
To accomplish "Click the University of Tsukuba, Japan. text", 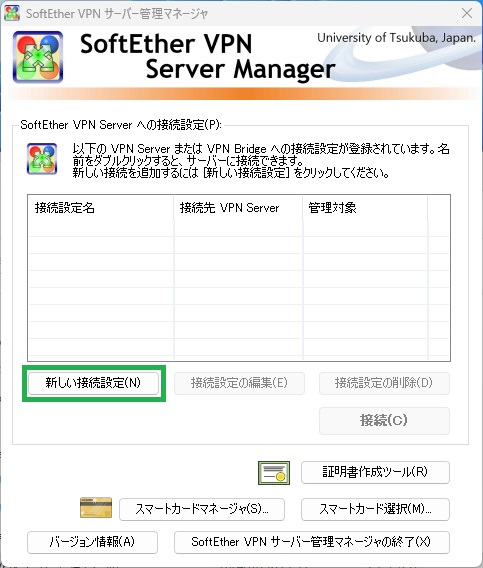I will pyautogui.click(x=396, y=38).
